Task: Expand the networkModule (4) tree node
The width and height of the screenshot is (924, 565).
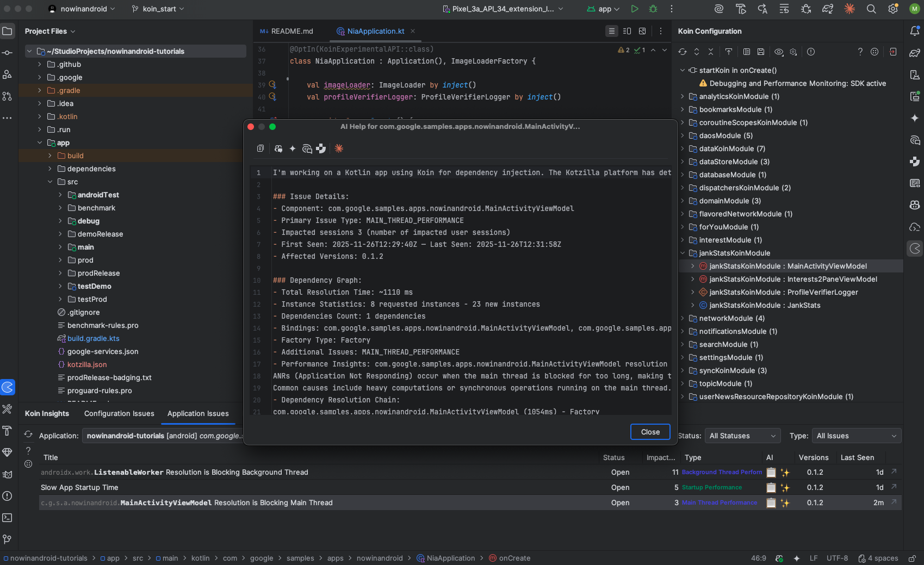Action: pyautogui.click(x=683, y=318)
